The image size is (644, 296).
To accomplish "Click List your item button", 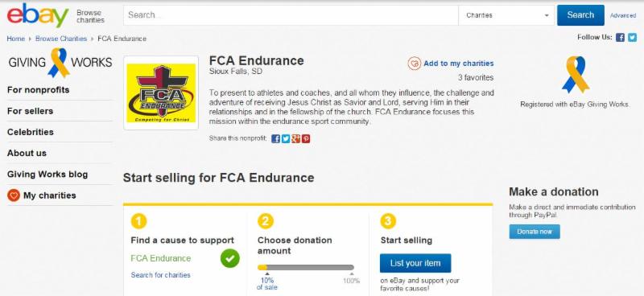I will pos(415,263).
